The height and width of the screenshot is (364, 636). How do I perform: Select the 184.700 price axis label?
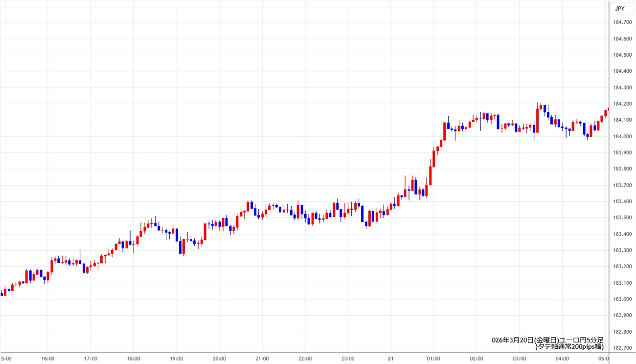[x=621, y=22]
